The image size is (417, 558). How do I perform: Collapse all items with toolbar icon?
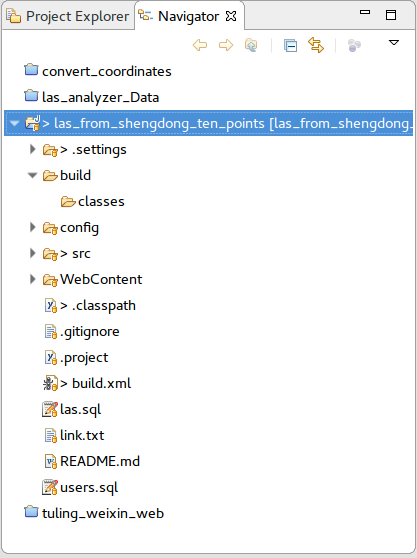pyautogui.click(x=290, y=46)
